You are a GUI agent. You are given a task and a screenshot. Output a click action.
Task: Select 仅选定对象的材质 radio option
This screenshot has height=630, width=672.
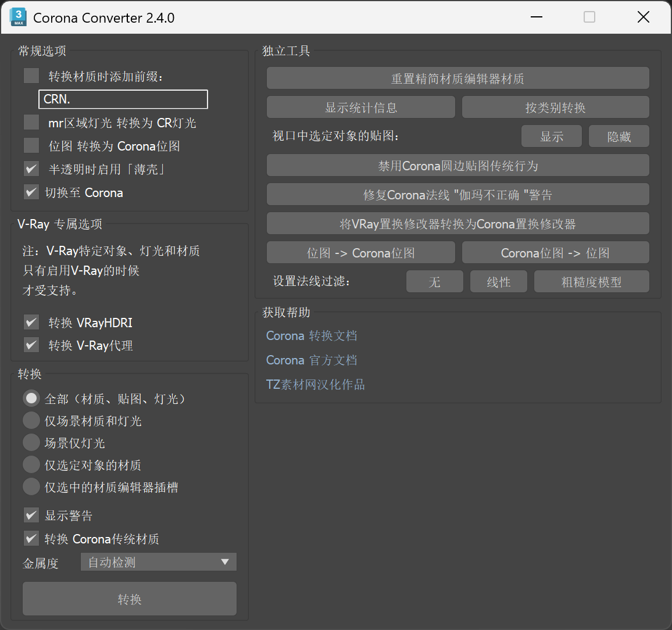31,464
